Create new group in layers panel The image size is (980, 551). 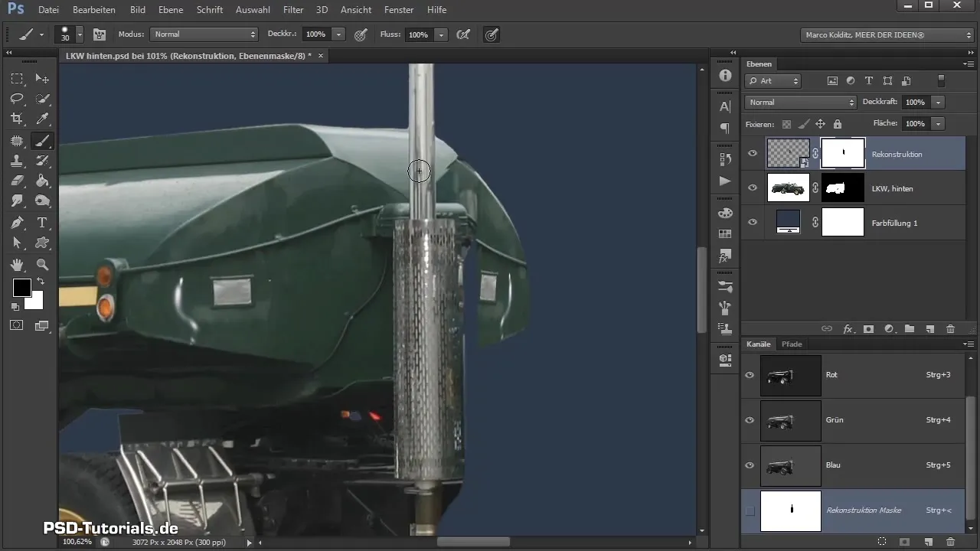click(910, 328)
